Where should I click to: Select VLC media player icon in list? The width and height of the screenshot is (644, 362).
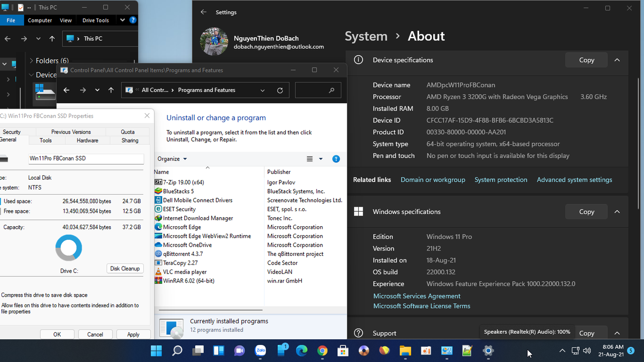click(x=158, y=272)
